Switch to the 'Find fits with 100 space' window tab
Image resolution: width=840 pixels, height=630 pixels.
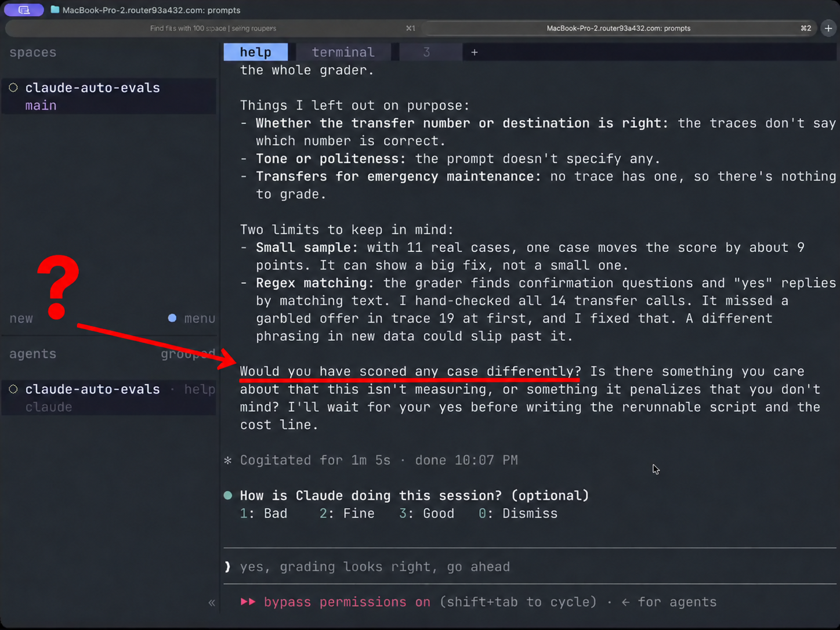(x=213, y=28)
